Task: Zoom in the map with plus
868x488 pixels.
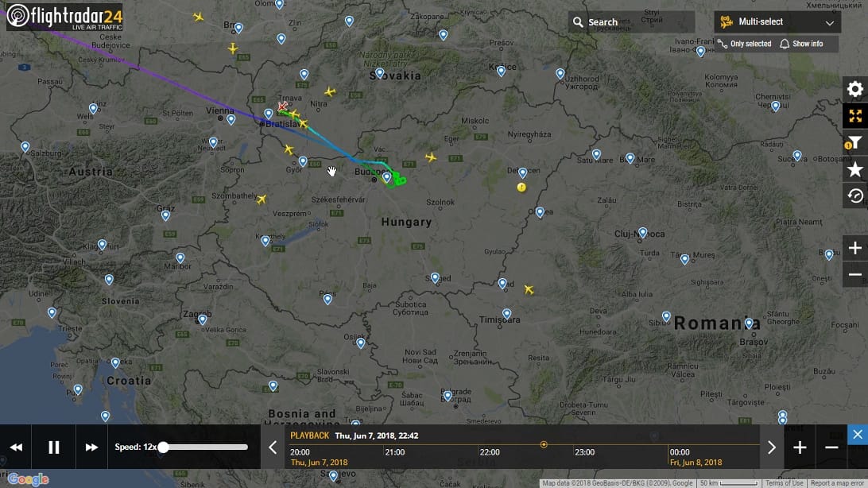Action: [x=854, y=248]
